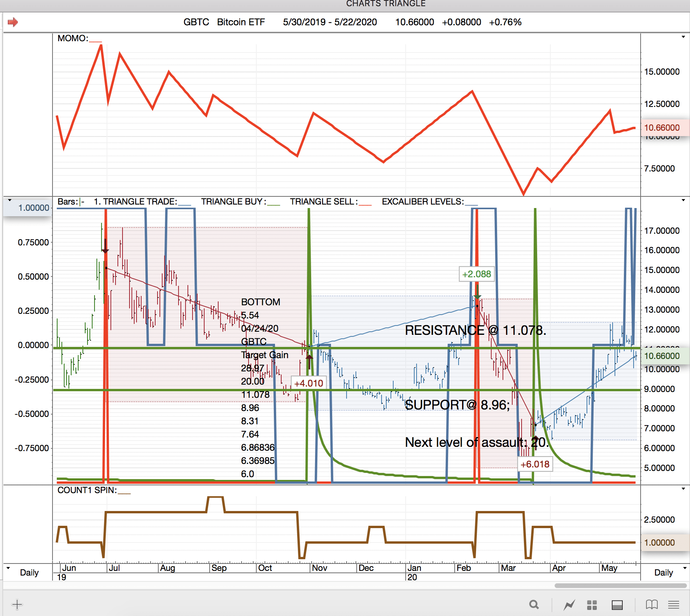This screenshot has height=616, width=690.
Task: Open the magnifying glass search tool
Action: (534, 605)
